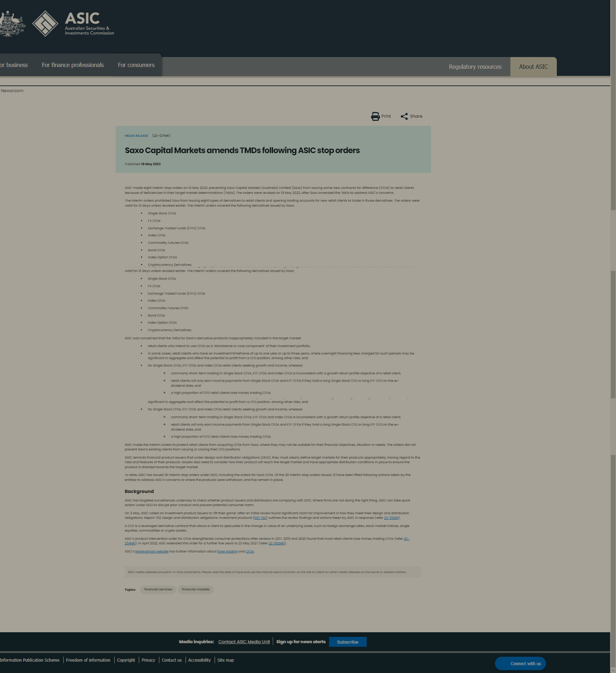Select the Regulatory resources menu
Image resolution: width=616 pixels, height=673 pixels.
(x=475, y=67)
